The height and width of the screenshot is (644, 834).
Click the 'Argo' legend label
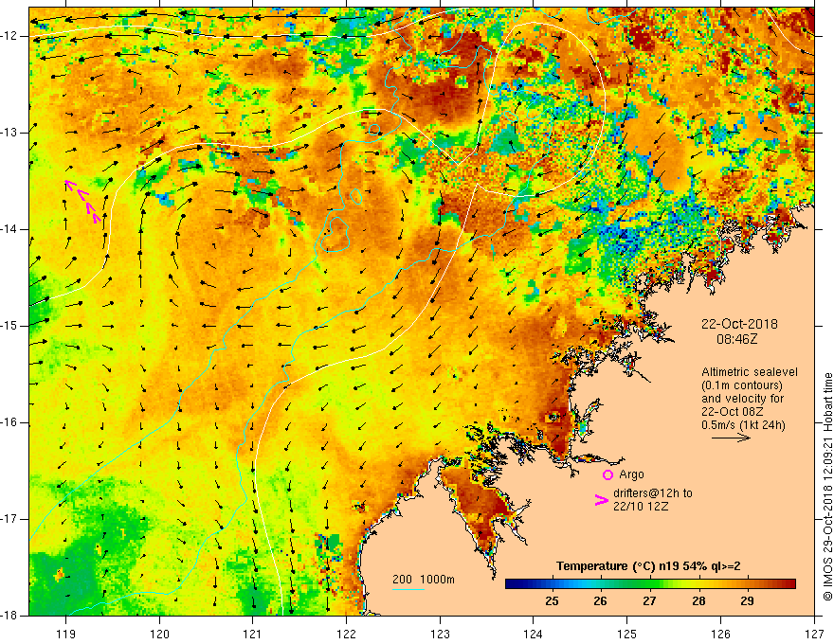[x=631, y=474]
